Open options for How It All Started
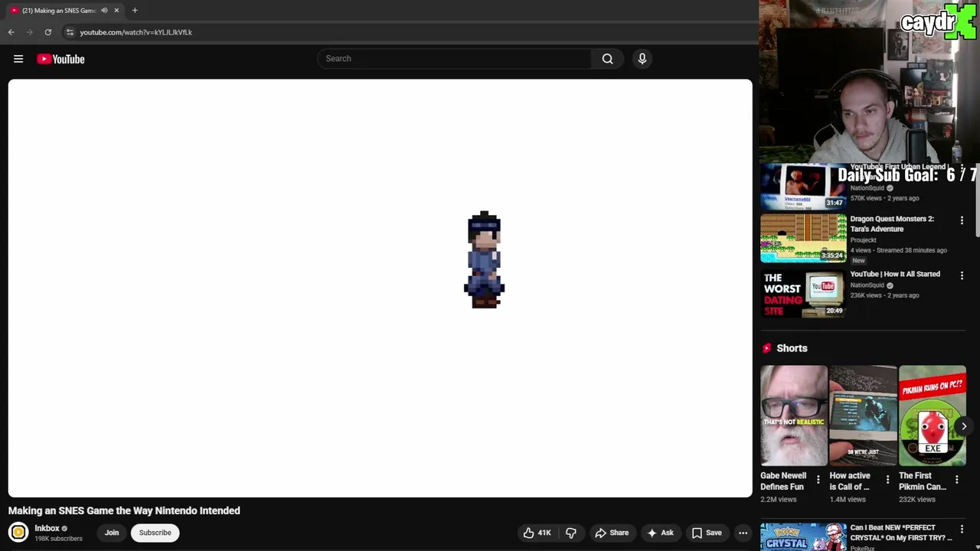The height and width of the screenshot is (551, 980). click(x=962, y=275)
